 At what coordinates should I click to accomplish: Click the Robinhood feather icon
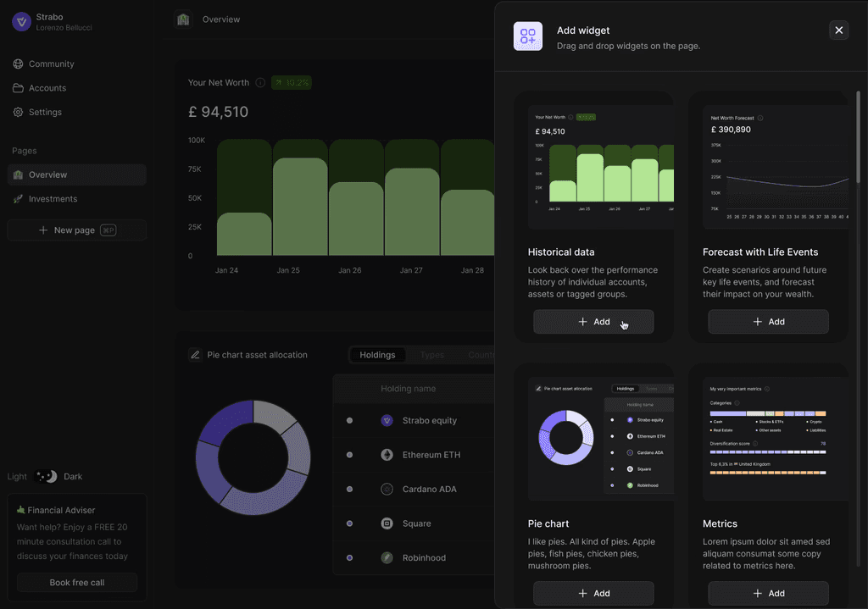coord(387,557)
